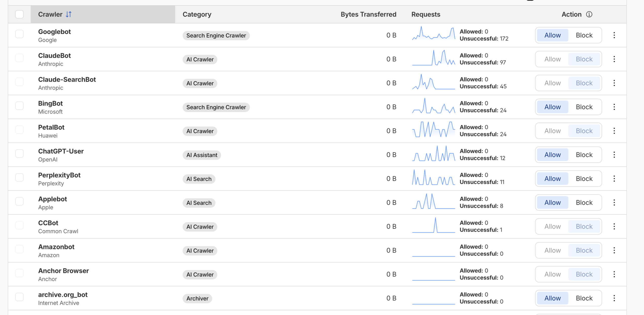
Task: Tick the select-all checkbox in header
Action: 19,14
